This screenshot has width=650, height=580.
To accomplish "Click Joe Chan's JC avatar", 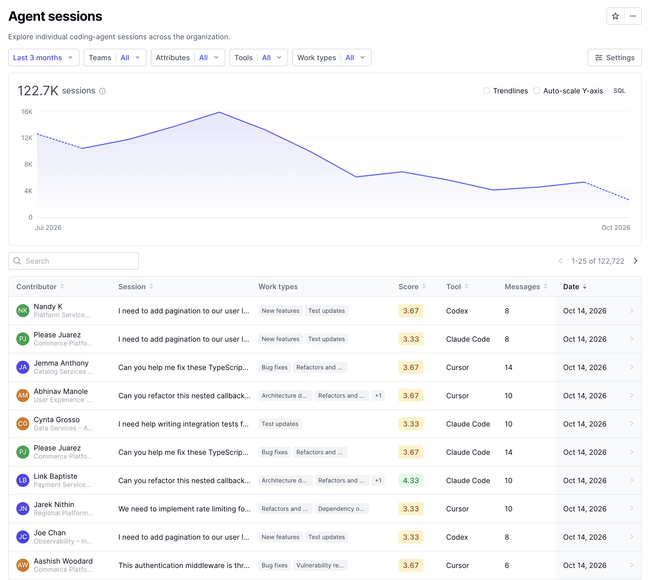I will tap(23, 537).
